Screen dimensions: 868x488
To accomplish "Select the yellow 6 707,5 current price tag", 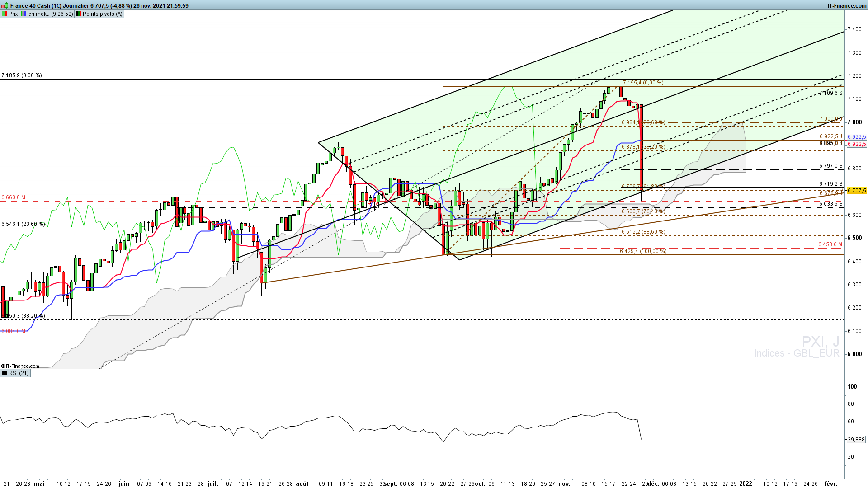I will tap(856, 191).
